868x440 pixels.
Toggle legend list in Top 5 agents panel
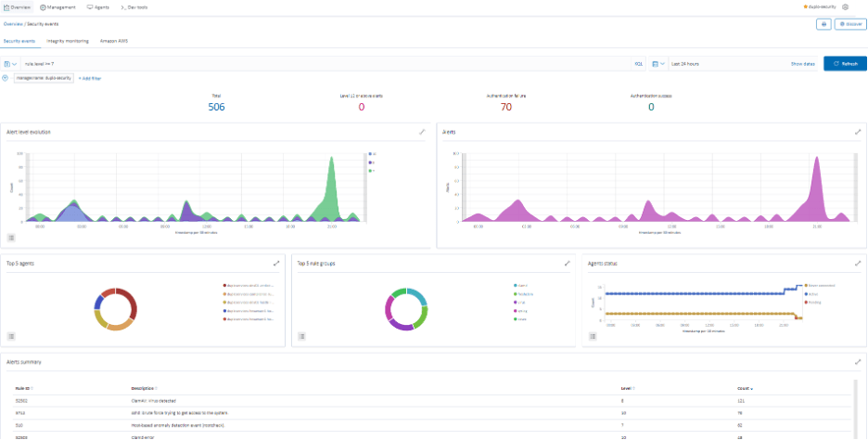coord(11,336)
